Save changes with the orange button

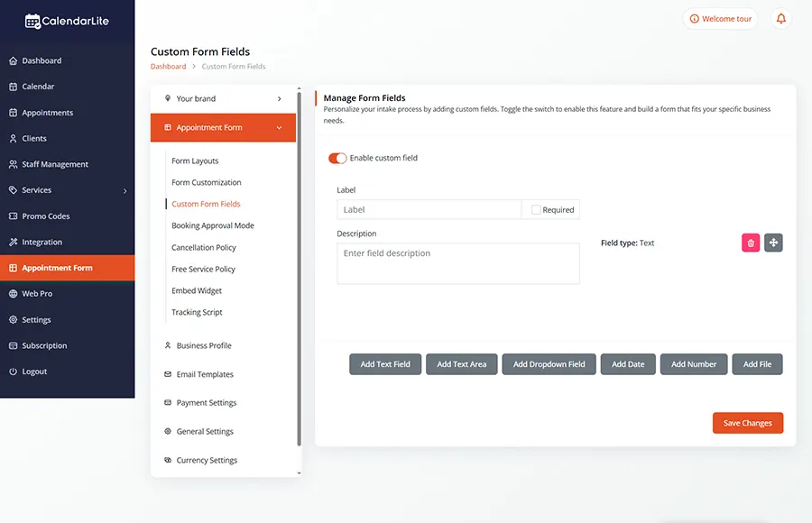tap(748, 423)
